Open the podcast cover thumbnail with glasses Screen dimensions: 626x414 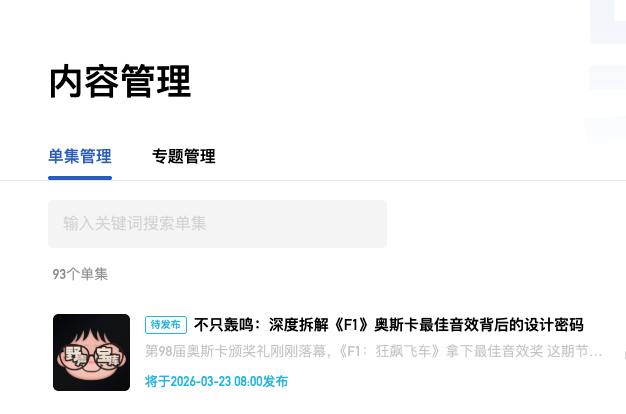pyautogui.click(x=91, y=352)
